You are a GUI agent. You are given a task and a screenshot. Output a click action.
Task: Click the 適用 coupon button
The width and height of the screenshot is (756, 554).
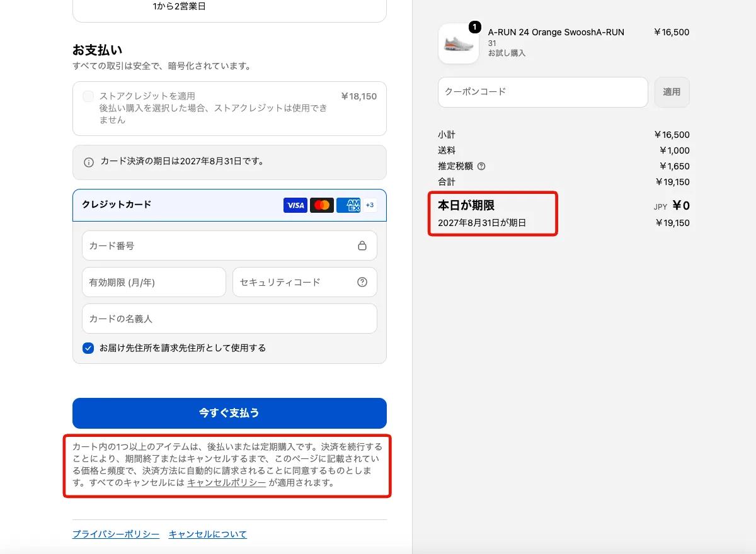pyautogui.click(x=672, y=92)
